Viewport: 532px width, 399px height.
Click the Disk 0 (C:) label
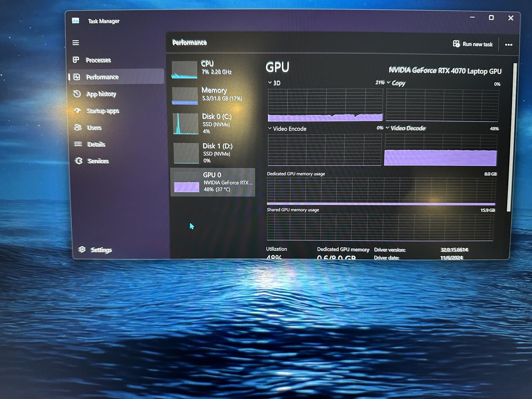click(217, 116)
